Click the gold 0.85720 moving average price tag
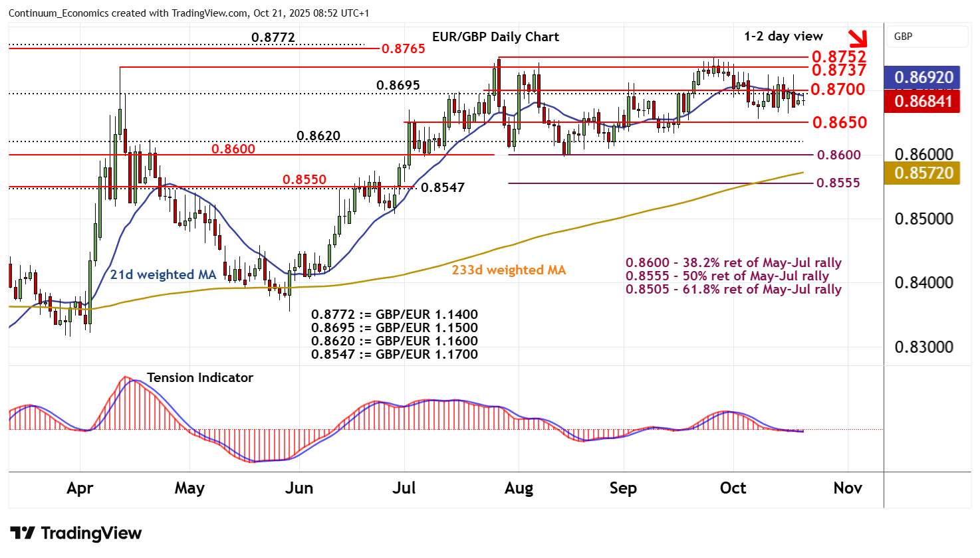980x558 pixels. 923,173
